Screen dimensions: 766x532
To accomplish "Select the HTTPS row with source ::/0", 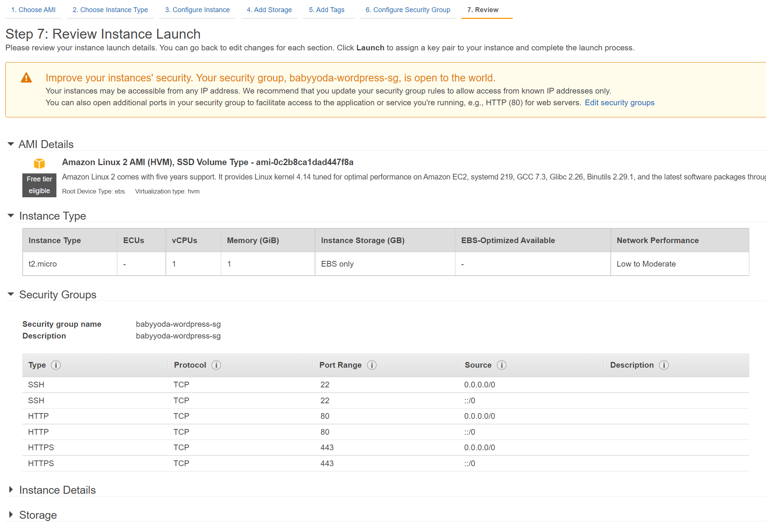I will pos(386,463).
